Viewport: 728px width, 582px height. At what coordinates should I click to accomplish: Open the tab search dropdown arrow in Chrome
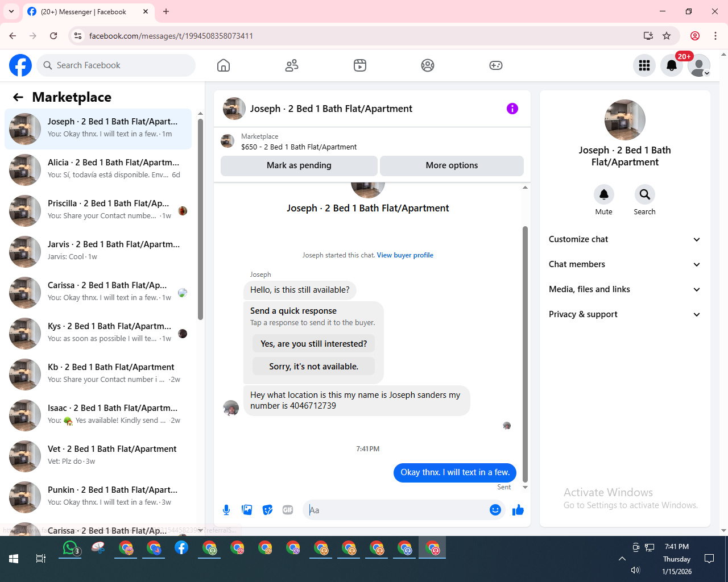11,11
